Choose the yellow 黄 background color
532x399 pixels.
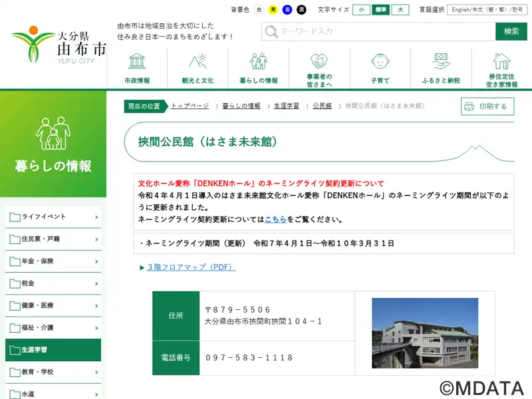tap(273, 10)
